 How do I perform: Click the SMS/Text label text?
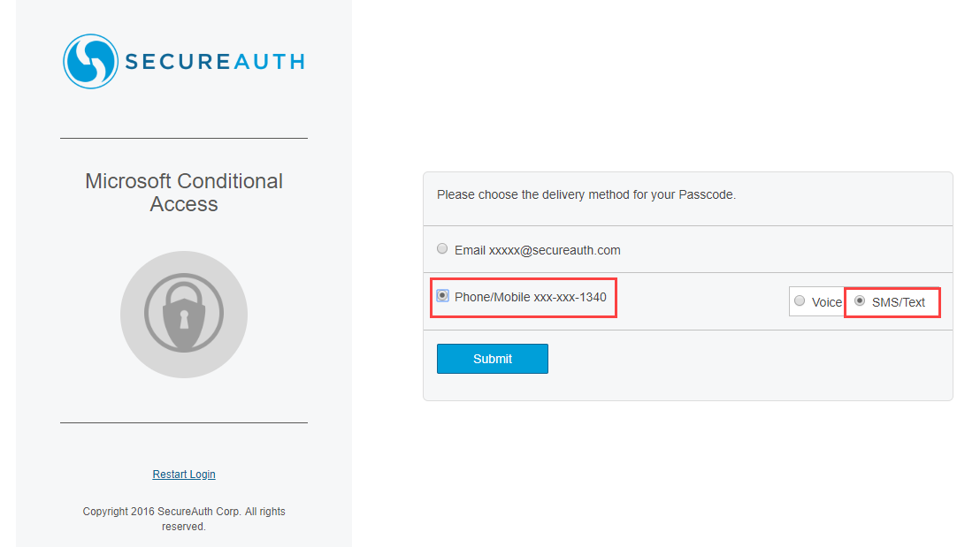[x=899, y=302]
